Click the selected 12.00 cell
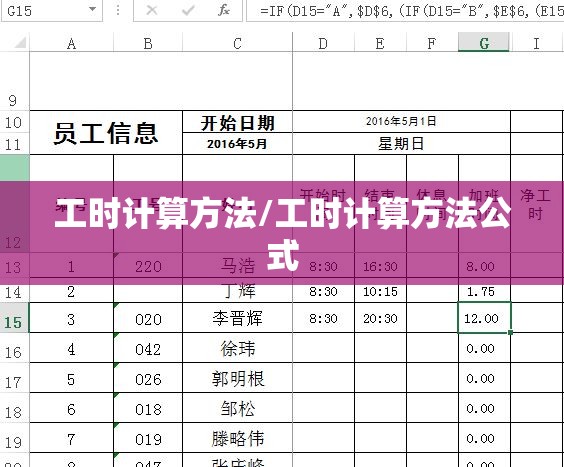This screenshot has width=564, height=467. pyautogui.click(x=484, y=318)
